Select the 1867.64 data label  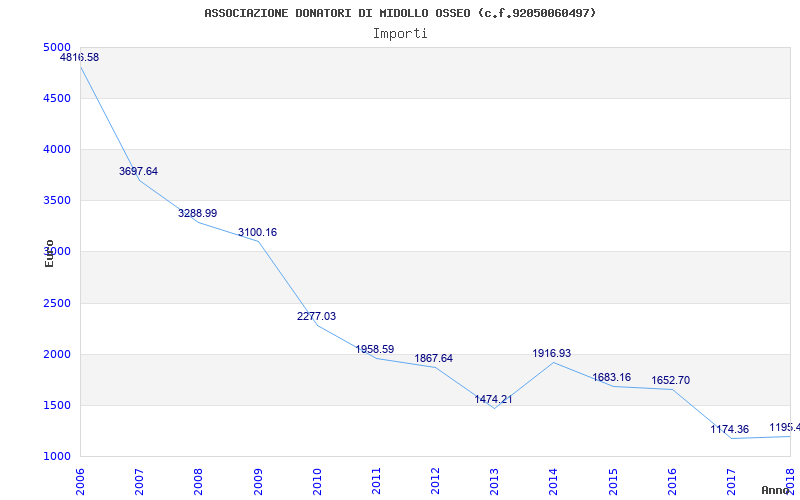click(x=434, y=359)
